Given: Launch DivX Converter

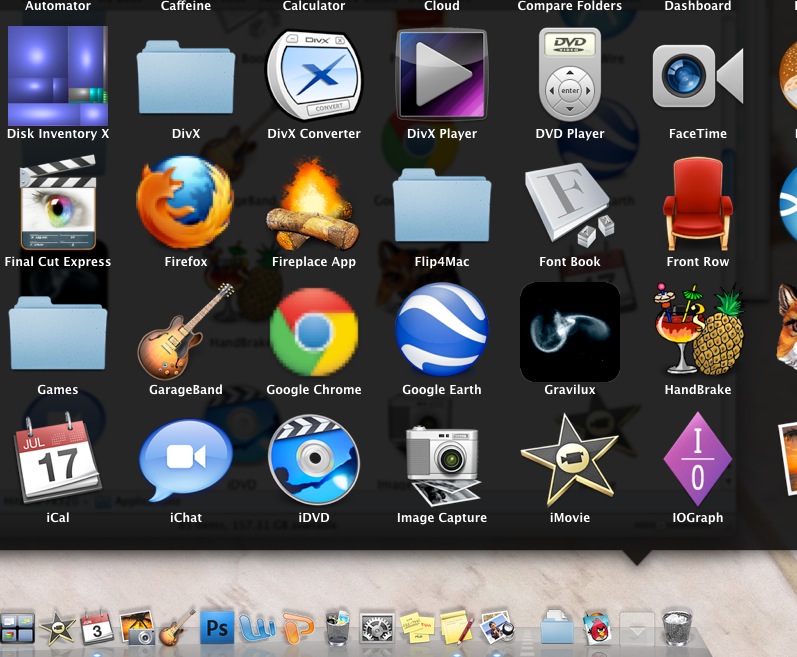Looking at the screenshot, I should point(314,75).
